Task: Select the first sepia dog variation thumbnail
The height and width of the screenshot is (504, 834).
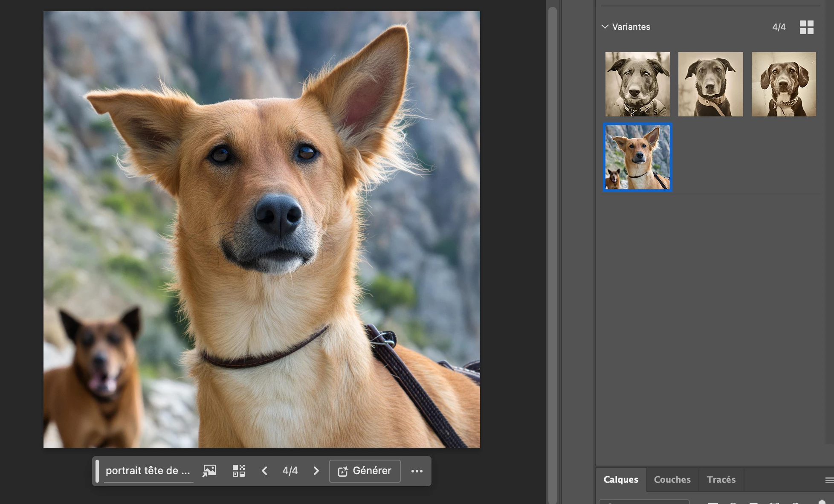Action: click(637, 84)
